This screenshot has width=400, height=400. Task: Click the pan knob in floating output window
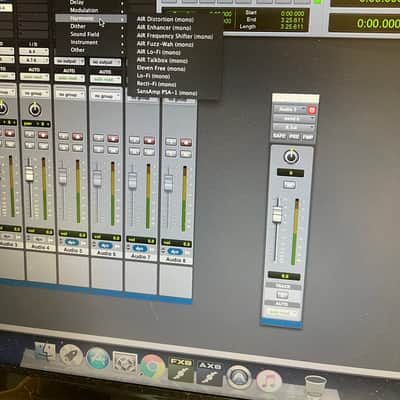(x=291, y=156)
